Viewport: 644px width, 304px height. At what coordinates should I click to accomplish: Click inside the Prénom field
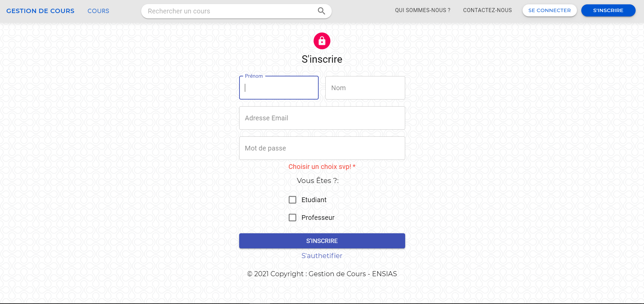(278, 88)
